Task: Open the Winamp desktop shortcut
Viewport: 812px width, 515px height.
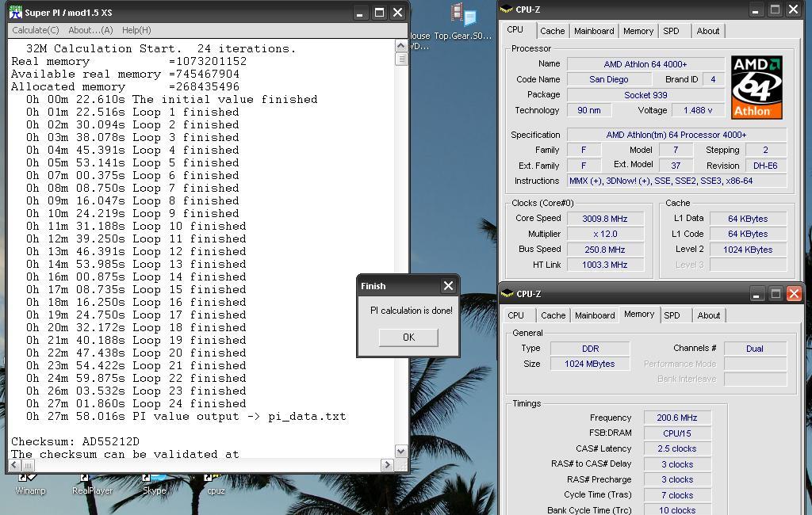Action: tap(30, 484)
